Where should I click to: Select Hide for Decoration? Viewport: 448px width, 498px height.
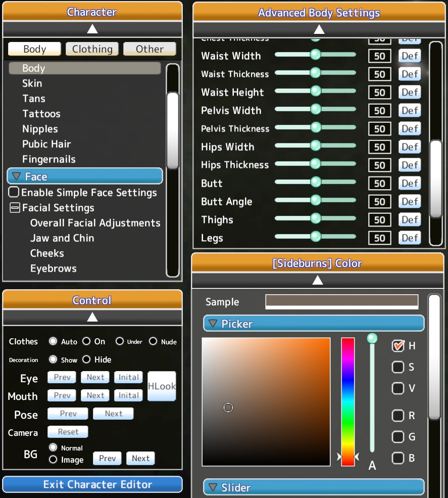pyautogui.click(x=86, y=359)
